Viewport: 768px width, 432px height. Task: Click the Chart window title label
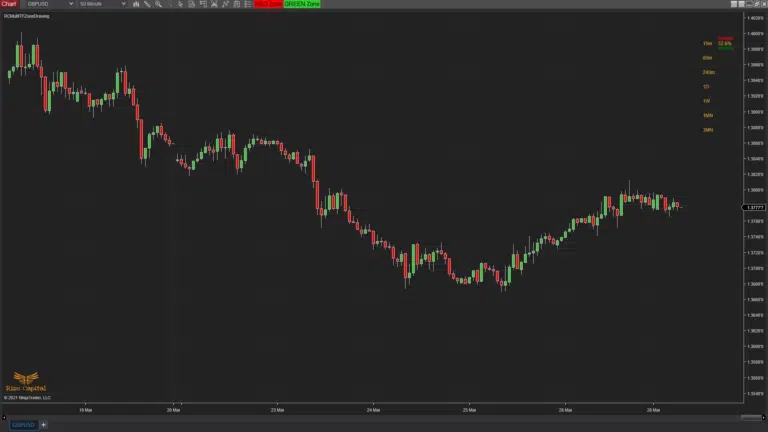(x=9, y=4)
